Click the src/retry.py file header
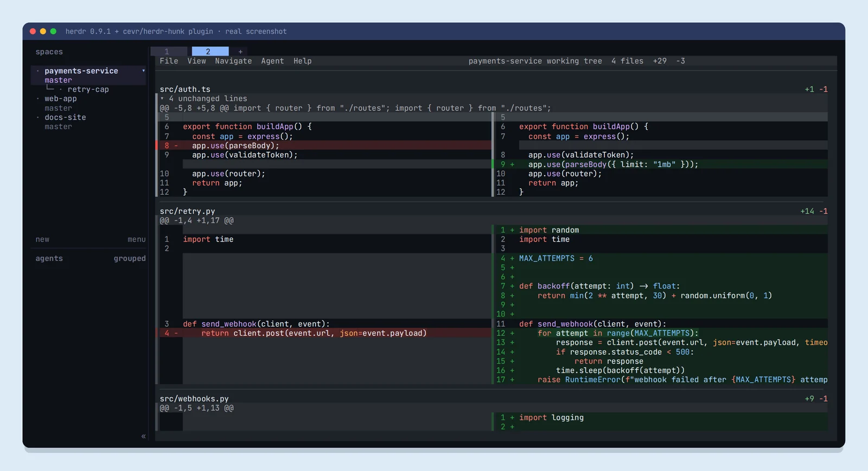868x471 pixels. (187, 211)
